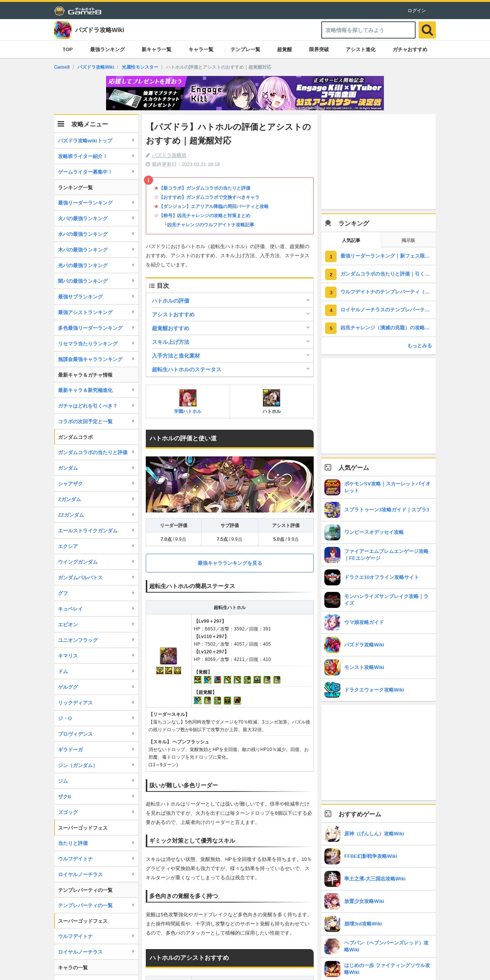This screenshot has height=980, width=490.
Task: Open the 学園ハトホル character icon
Action: point(188,398)
